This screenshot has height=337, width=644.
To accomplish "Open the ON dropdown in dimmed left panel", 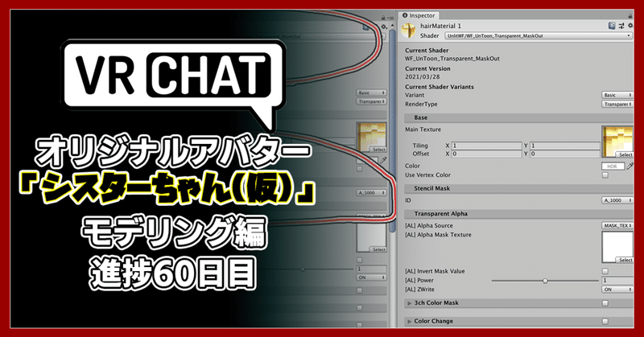I will (371, 277).
